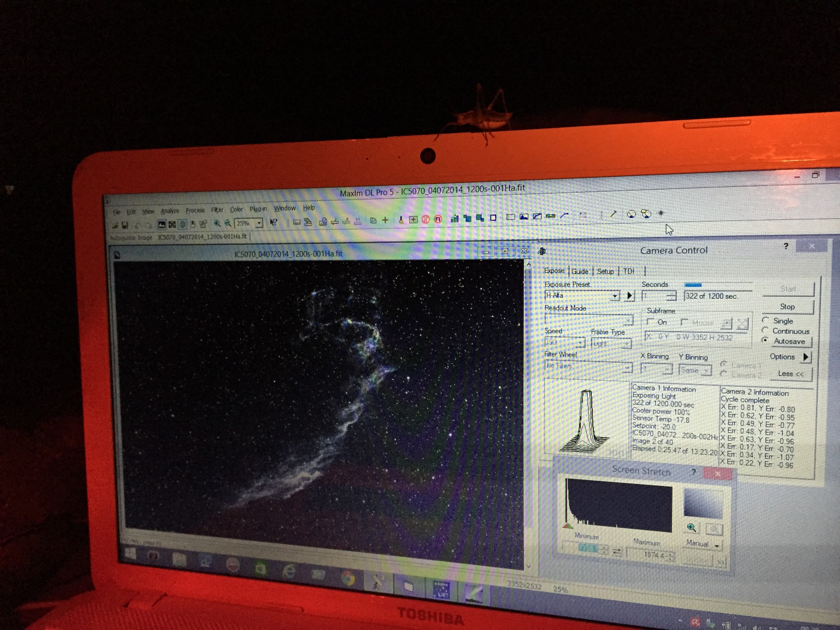This screenshot has height=630, width=840.
Task: Click Screen Stretch zoom magnifier icon
Action: coord(691,527)
